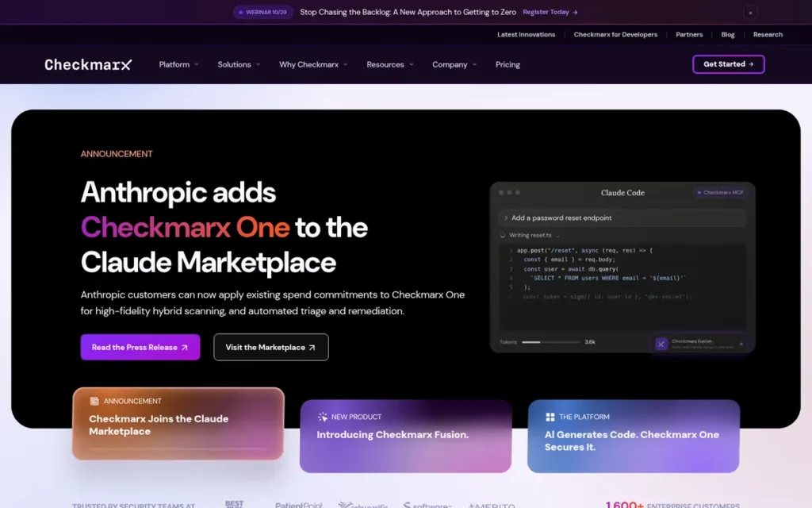
Task: Open the Why Checkmarx menu
Action: click(313, 64)
